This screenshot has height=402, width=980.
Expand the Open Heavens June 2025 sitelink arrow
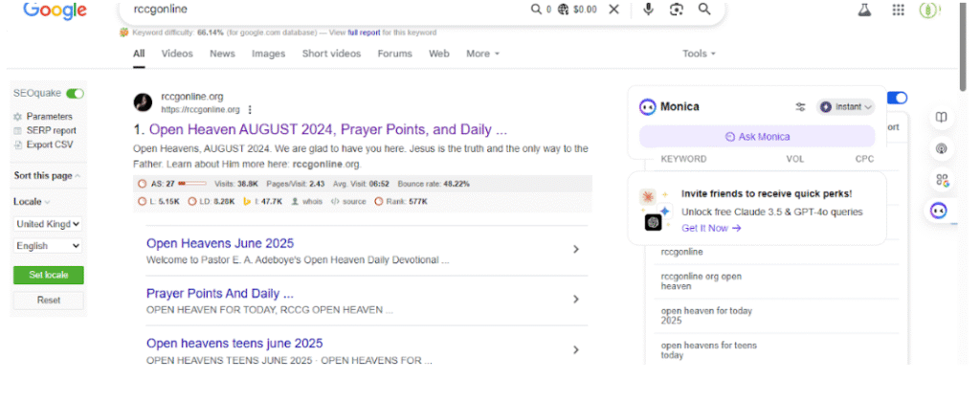tap(575, 250)
